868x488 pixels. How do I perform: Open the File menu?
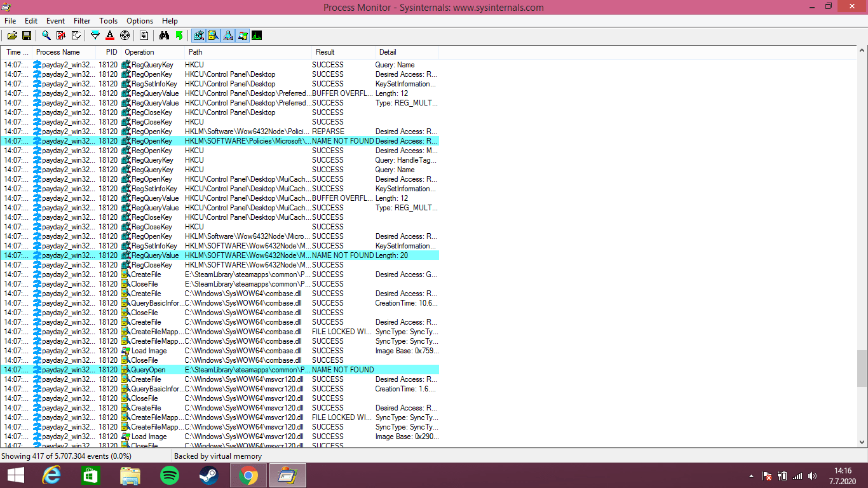click(10, 21)
